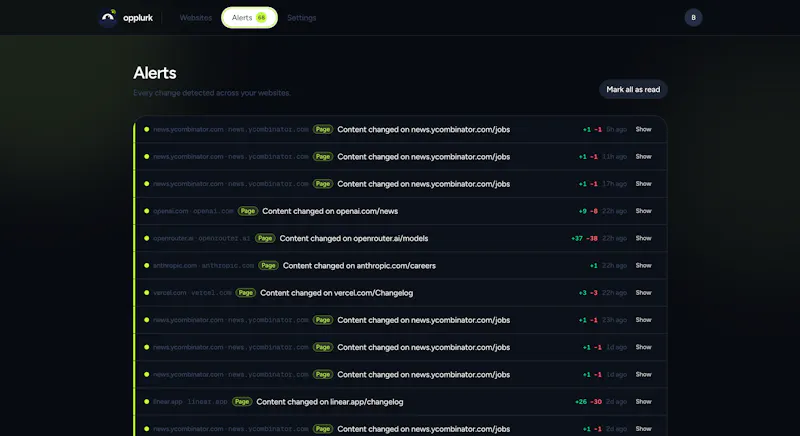Open 'Content changed on vercel.com/Changelog'
Image resolution: width=800 pixels, height=436 pixels.
click(x=337, y=293)
